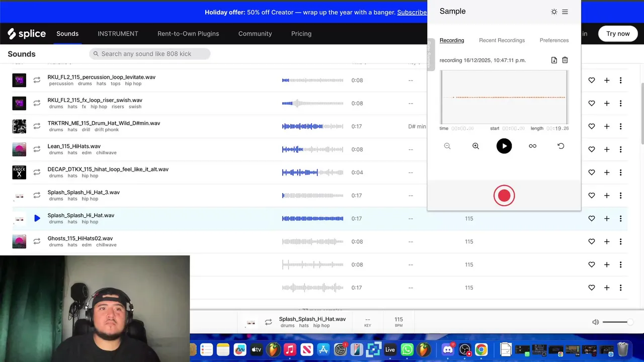Open more options for RKU_FL2_115_fx_loop_riser_swish.wav
Viewport: 644px width, 362px height.
(x=621, y=103)
